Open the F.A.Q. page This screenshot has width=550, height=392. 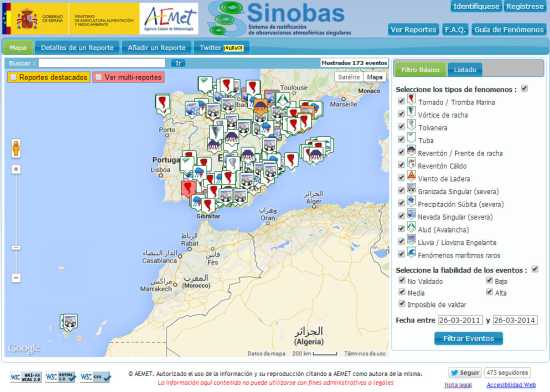click(x=455, y=29)
